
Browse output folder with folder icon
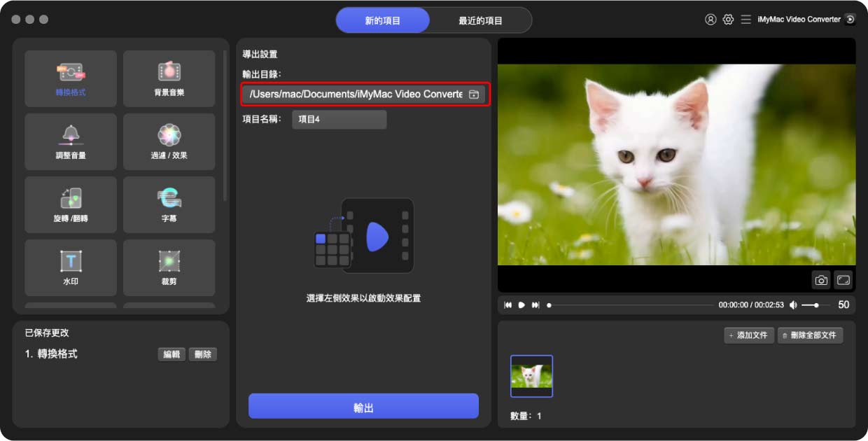(x=474, y=94)
